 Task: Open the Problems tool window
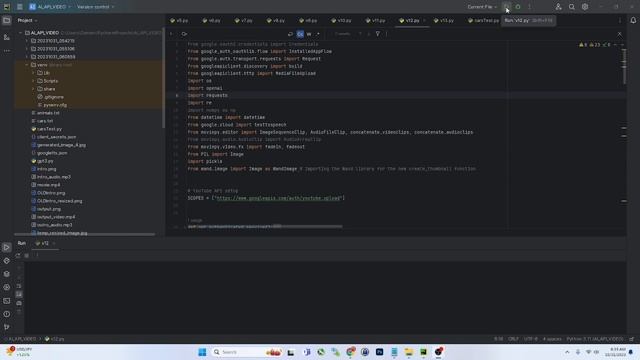(x=7, y=314)
